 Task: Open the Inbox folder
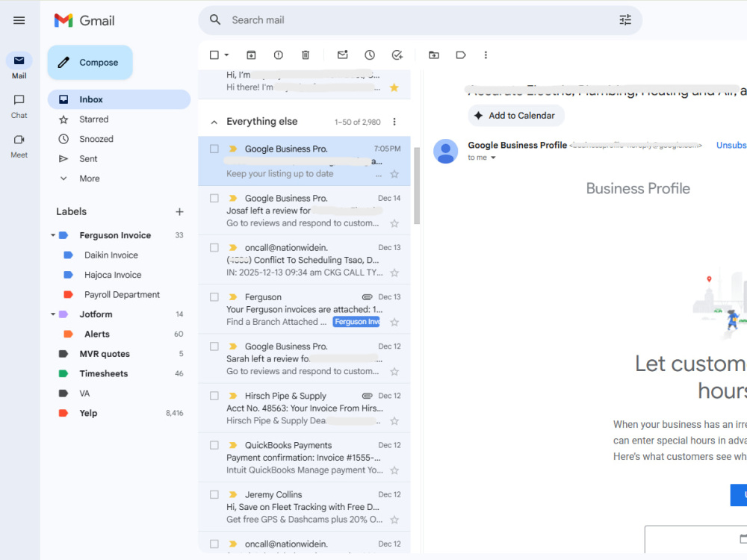[x=119, y=99]
